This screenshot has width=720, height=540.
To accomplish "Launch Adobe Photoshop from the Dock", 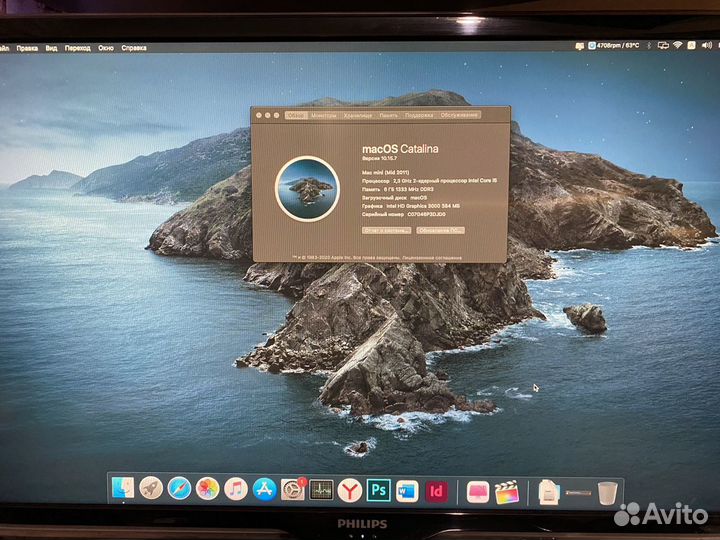I will tap(379, 490).
